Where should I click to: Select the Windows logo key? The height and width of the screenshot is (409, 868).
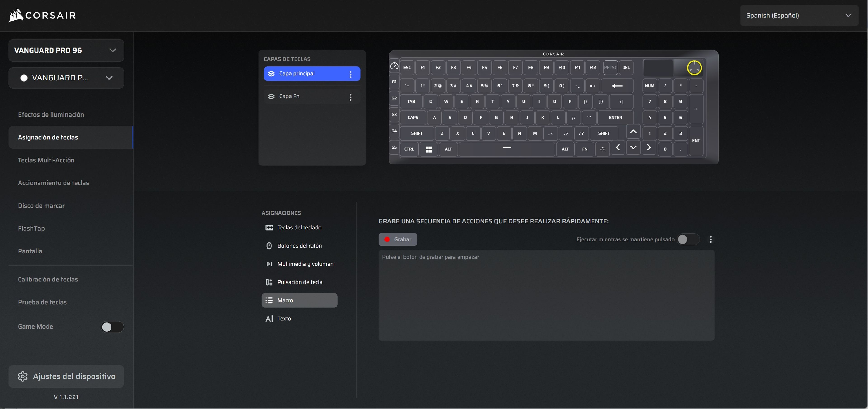click(x=429, y=149)
